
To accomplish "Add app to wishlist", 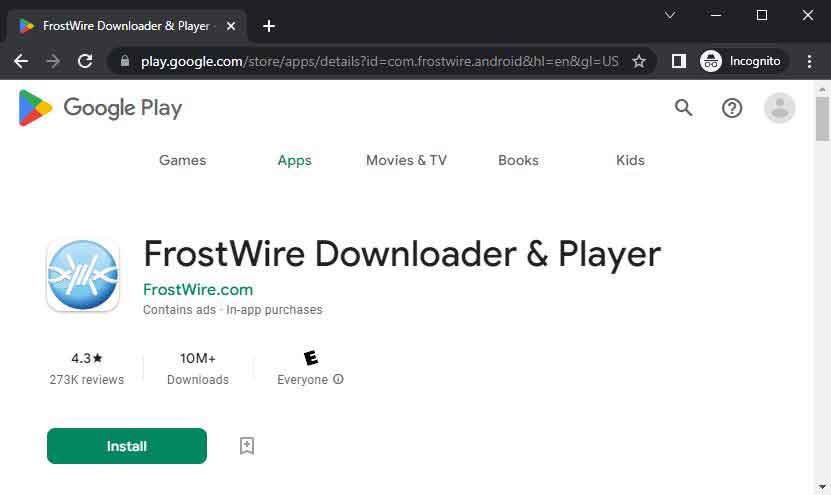I will point(247,446).
